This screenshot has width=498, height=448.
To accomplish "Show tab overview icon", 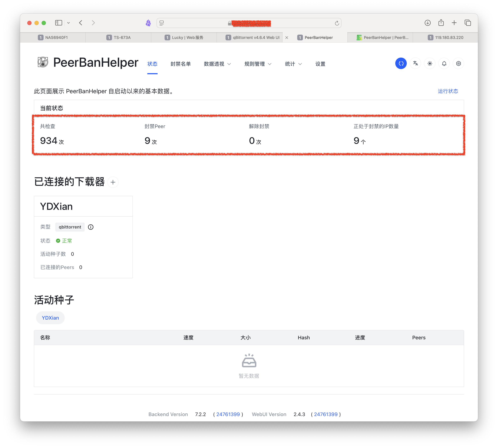I will coord(468,23).
